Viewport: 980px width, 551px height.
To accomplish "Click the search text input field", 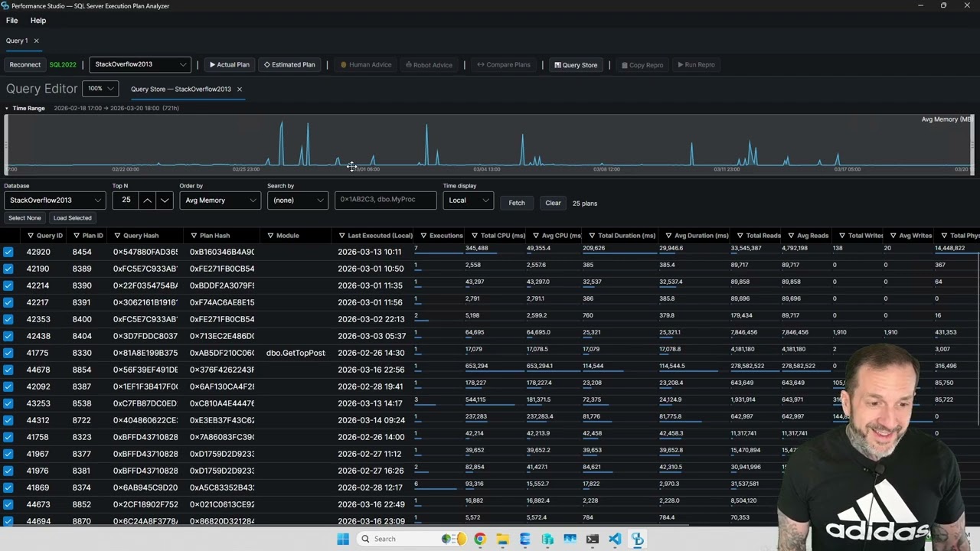I will (386, 200).
